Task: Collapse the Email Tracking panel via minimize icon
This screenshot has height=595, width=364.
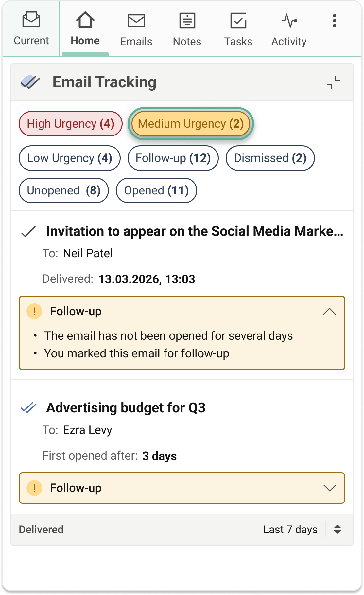Action: click(334, 82)
